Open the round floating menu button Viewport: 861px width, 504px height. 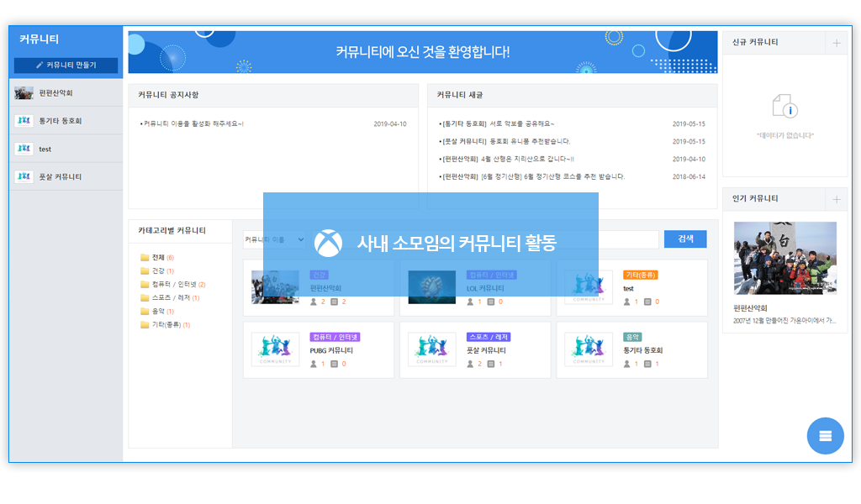click(825, 435)
